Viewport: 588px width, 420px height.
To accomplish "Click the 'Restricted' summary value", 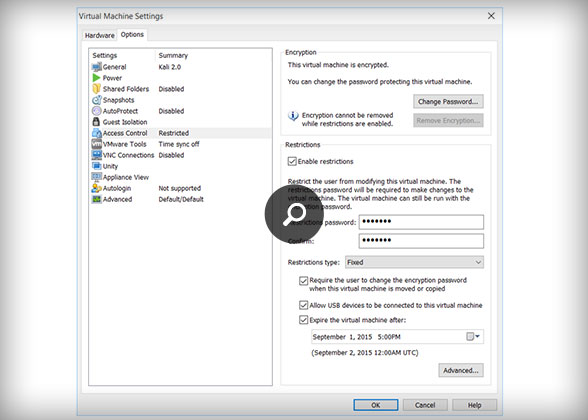I will (174, 133).
